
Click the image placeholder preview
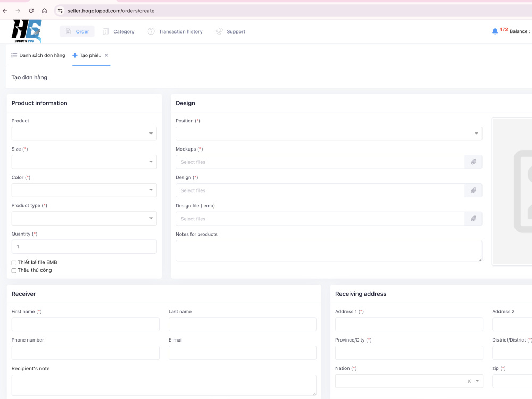pyautogui.click(x=512, y=192)
